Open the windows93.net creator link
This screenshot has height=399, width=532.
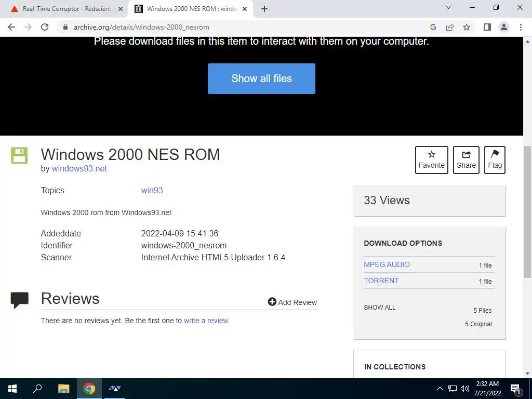click(x=79, y=169)
